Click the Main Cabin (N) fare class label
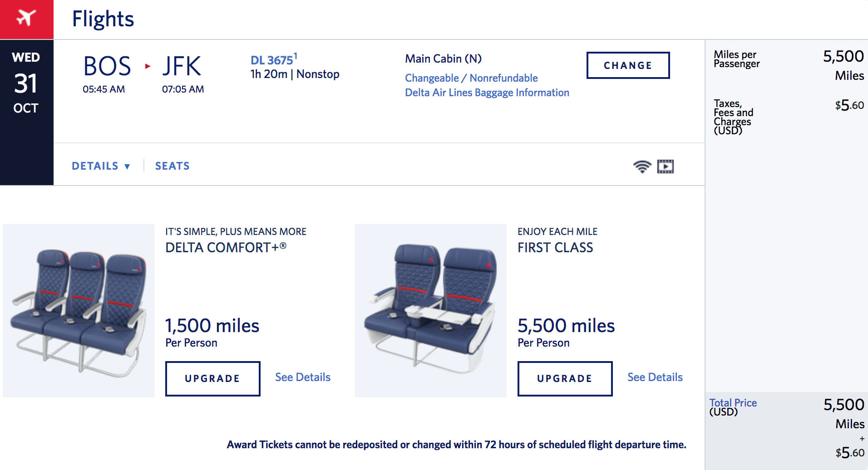 tap(443, 59)
